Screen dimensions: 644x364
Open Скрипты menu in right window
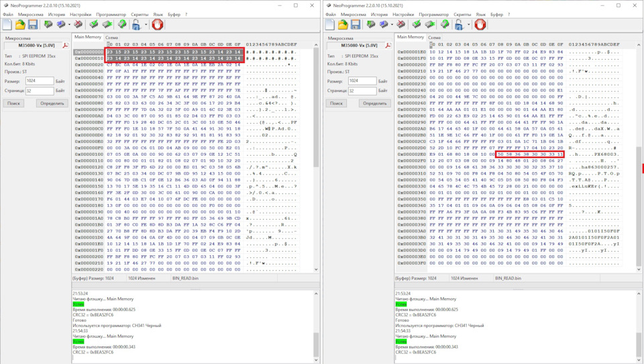pos(462,14)
